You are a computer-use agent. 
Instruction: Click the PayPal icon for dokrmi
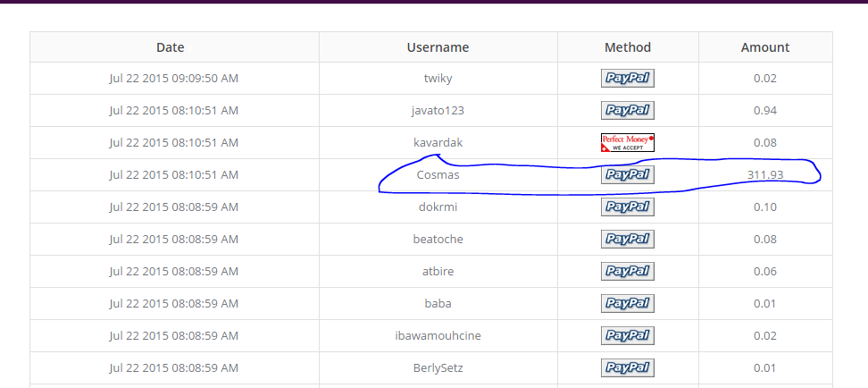click(628, 207)
